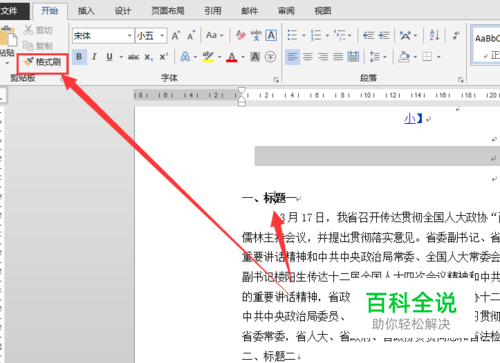
Task: Apply a Bullets list
Action: [x=292, y=35]
